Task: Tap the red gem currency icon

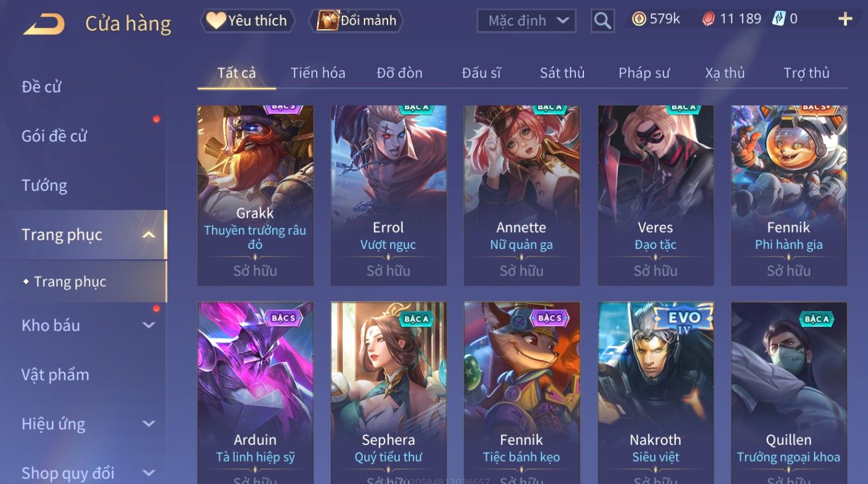Action: 708,19
